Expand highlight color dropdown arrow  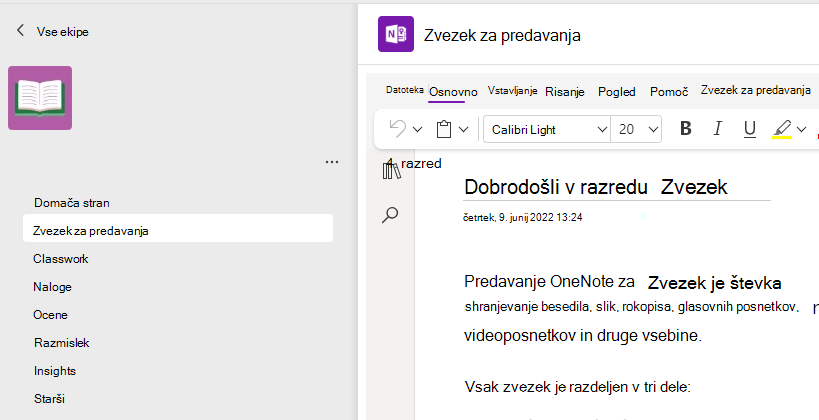point(801,130)
